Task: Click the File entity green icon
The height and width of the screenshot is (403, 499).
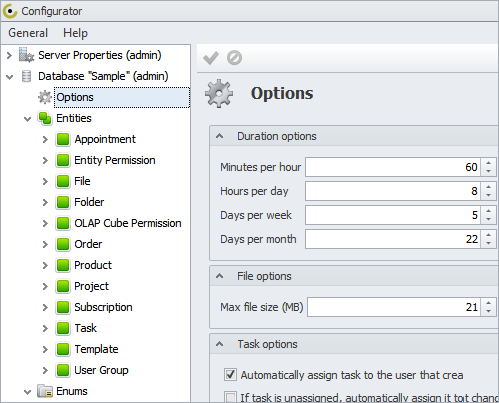Action: pos(63,181)
